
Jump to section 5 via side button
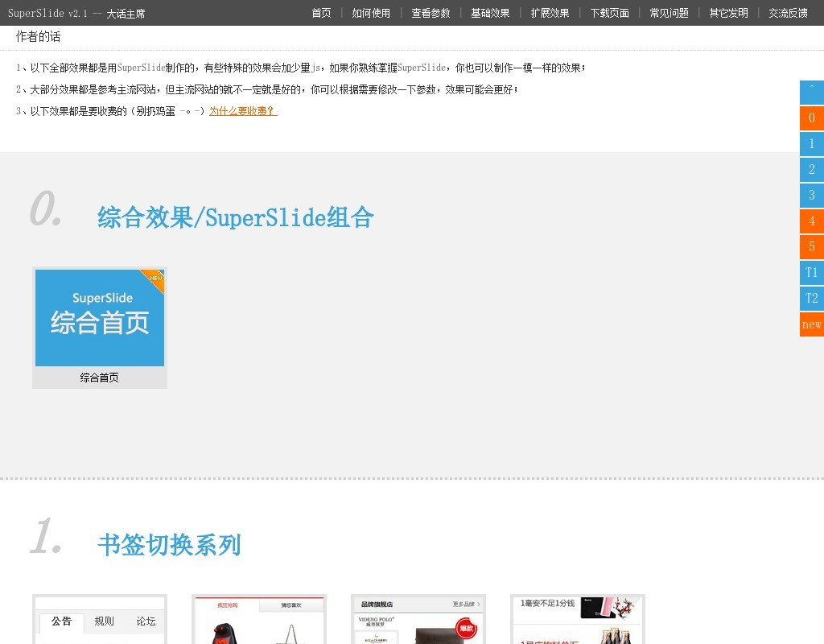pyautogui.click(x=812, y=247)
